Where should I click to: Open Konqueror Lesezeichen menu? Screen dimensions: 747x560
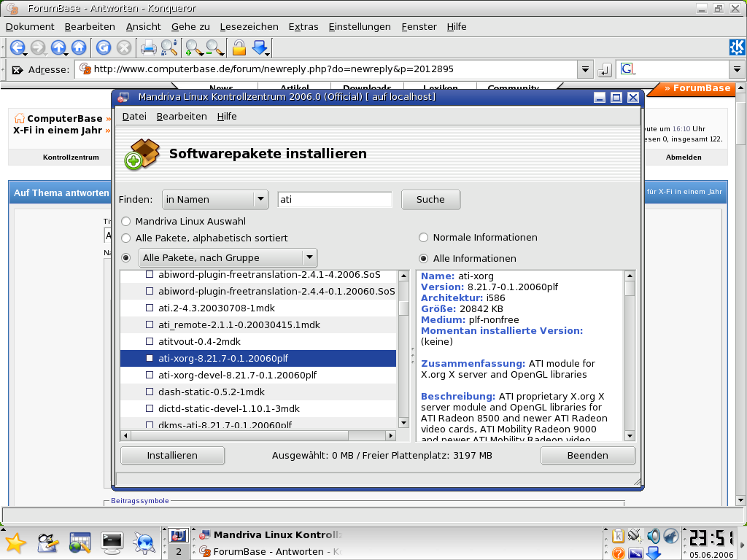pos(249,27)
